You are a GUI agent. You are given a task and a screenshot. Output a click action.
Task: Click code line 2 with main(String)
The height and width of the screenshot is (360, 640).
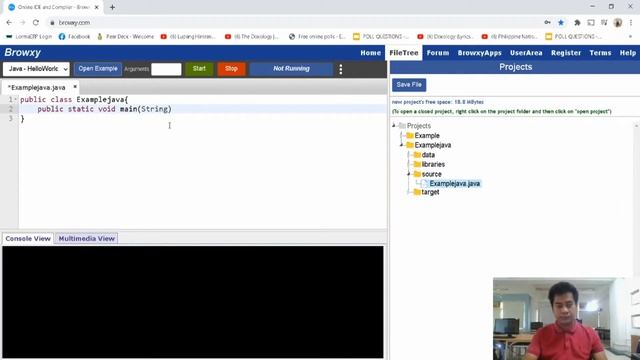point(203,109)
